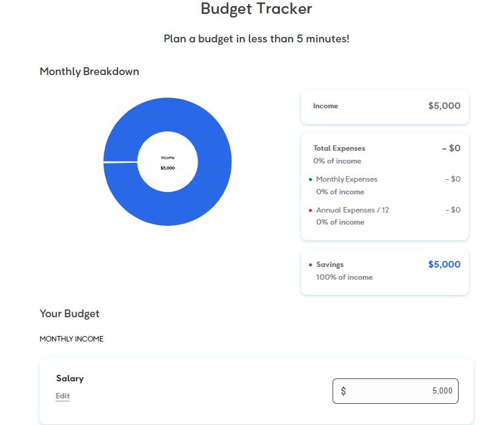Open the Edit link under Salary
504x425 pixels.
pos(63,396)
